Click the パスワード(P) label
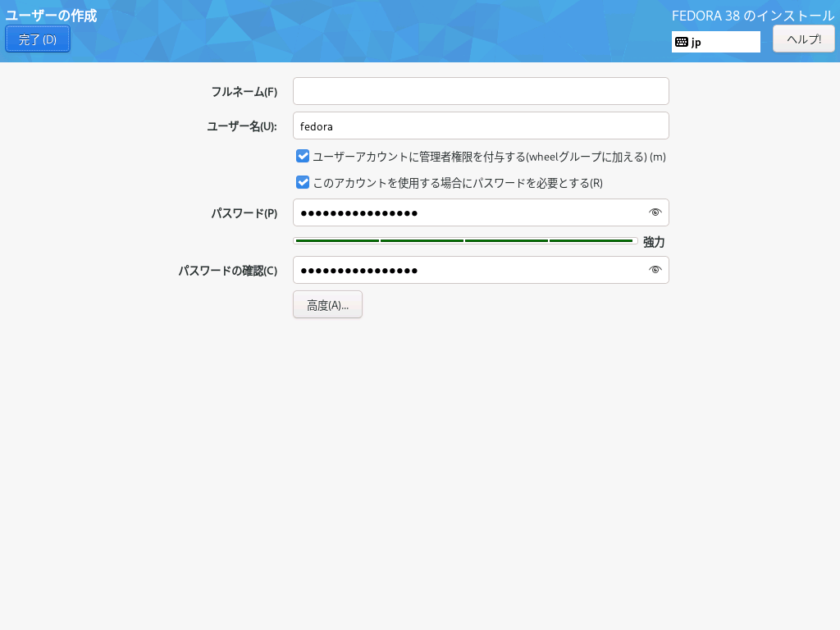 point(244,213)
